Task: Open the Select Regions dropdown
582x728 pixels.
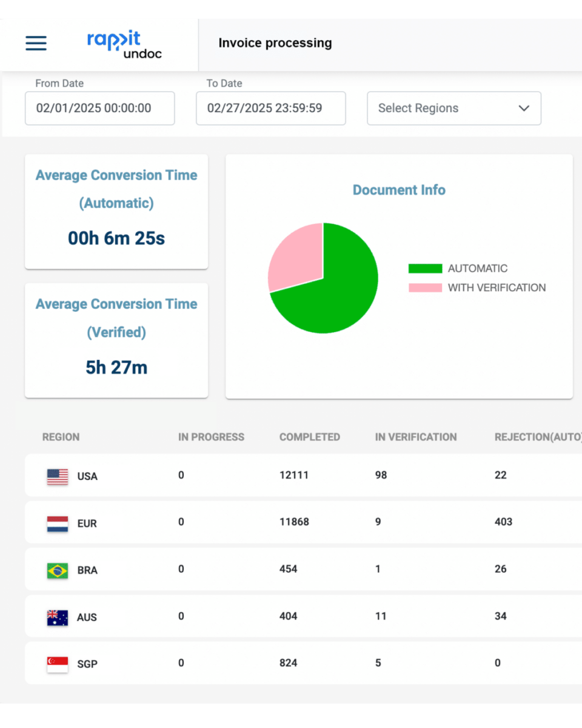Action: click(453, 108)
